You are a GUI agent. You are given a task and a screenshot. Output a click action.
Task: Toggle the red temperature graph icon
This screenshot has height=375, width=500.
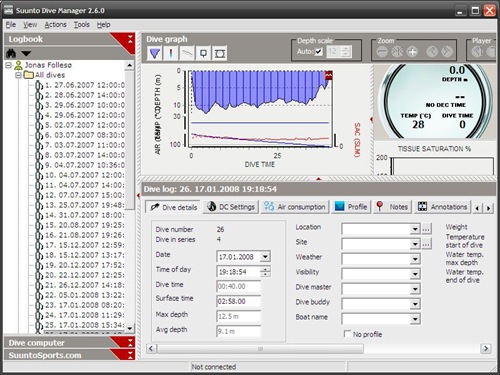pos(171,53)
